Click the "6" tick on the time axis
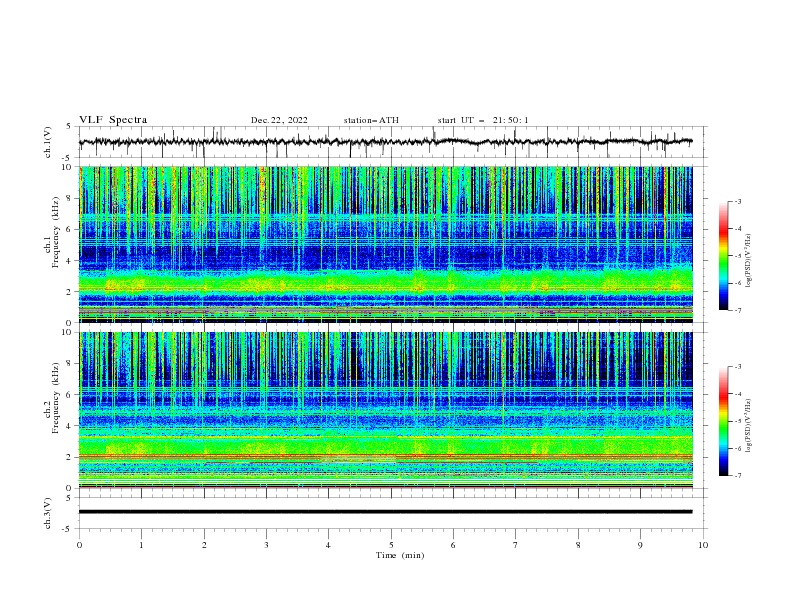 click(x=453, y=545)
